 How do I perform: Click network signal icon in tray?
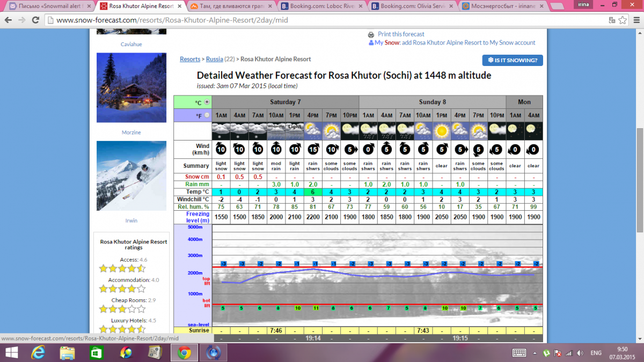coord(569,353)
